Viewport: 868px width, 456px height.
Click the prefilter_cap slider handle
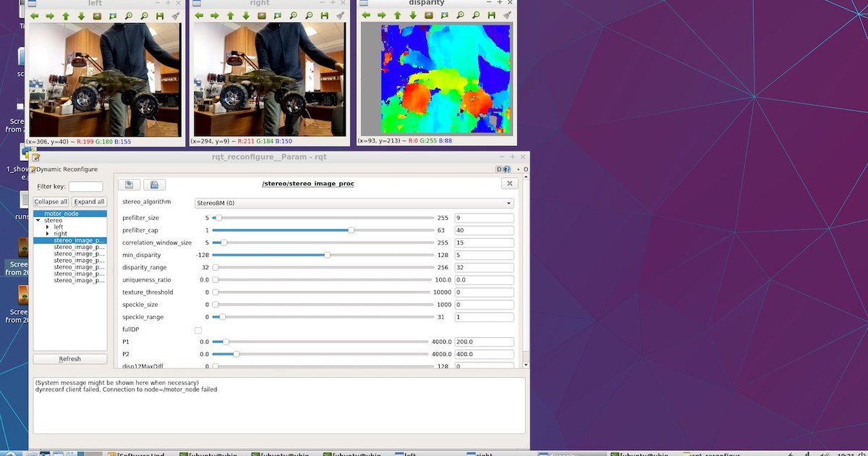[x=351, y=230]
